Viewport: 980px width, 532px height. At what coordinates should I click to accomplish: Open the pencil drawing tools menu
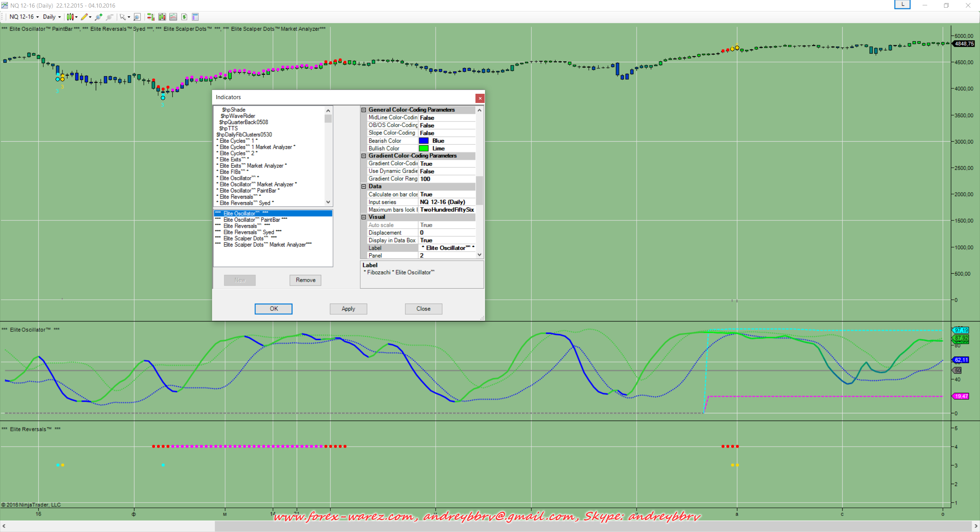click(86, 17)
